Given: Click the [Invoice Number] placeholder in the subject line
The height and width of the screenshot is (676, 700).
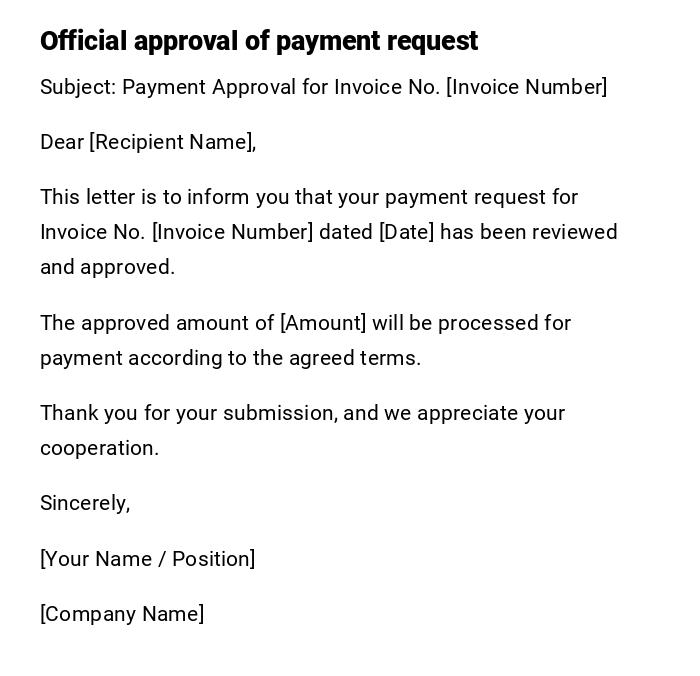Looking at the screenshot, I should 526,87.
